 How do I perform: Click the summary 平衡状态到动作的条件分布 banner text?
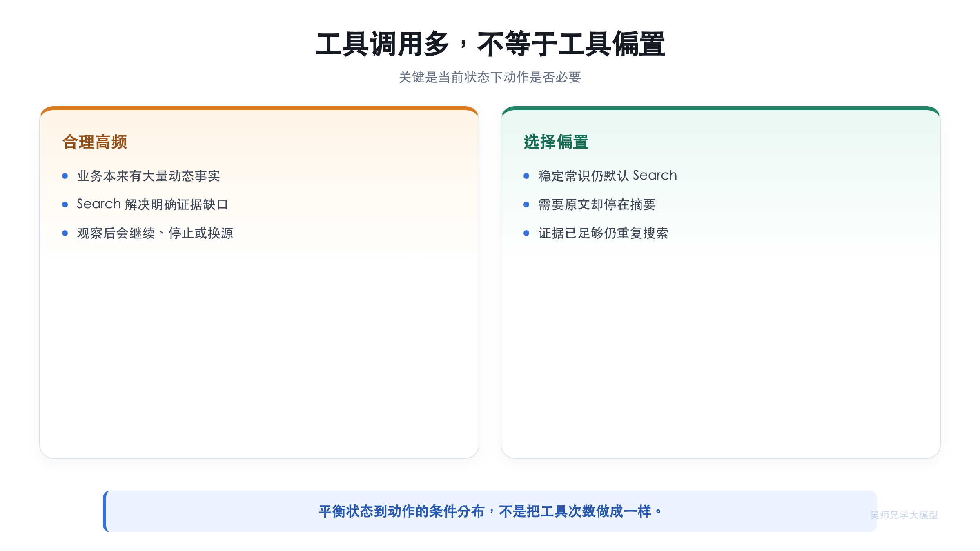click(490, 511)
